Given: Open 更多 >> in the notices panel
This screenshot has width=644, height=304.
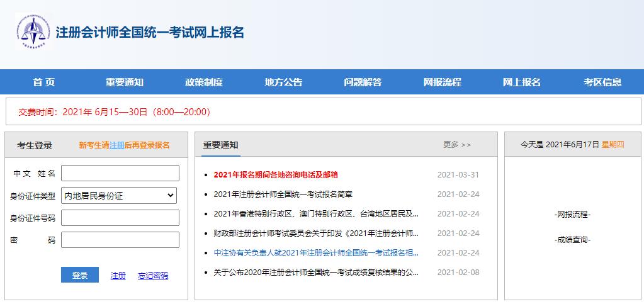Looking at the screenshot, I should pyautogui.click(x=457, y=145).
